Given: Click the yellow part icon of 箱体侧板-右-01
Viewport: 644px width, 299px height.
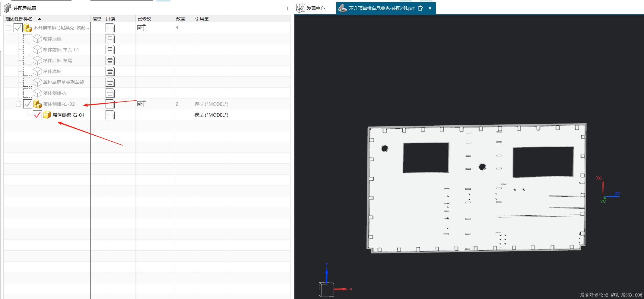Looking at the screenshot, I should (x=47, y=115).
